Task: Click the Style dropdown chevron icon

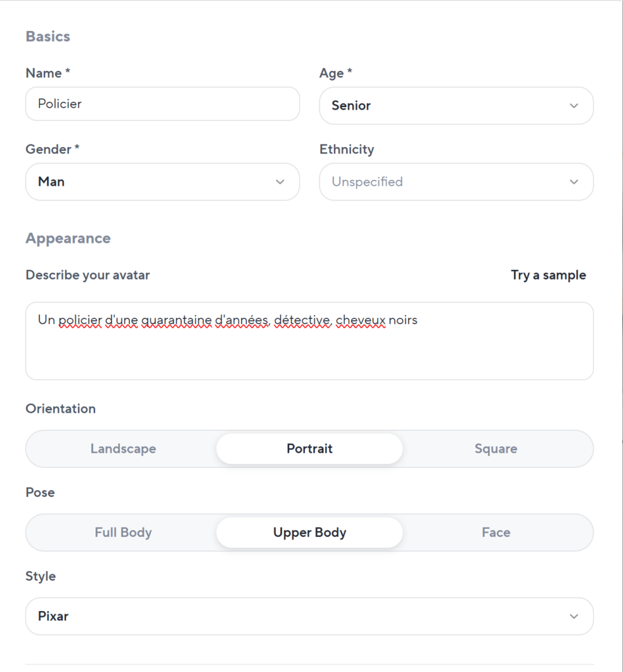Action: pyautogui.click(x=574, y=616)
